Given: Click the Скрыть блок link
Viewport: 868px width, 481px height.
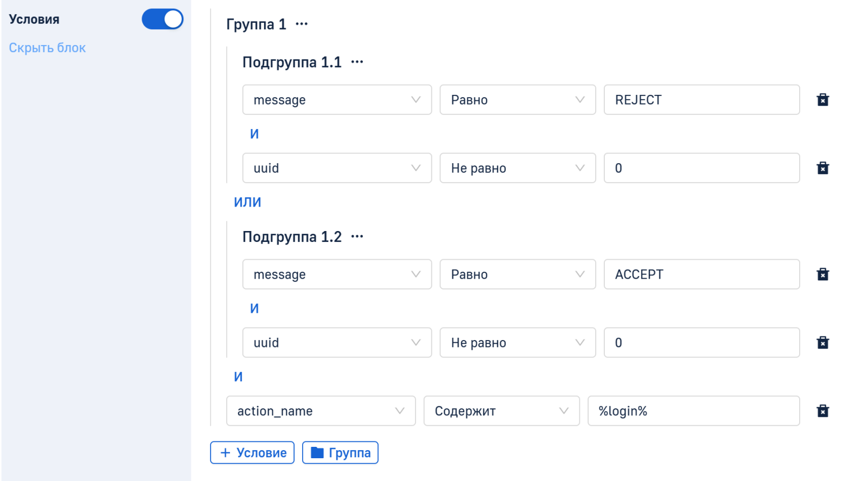Looking at the screenshot, I should [47, 48].
